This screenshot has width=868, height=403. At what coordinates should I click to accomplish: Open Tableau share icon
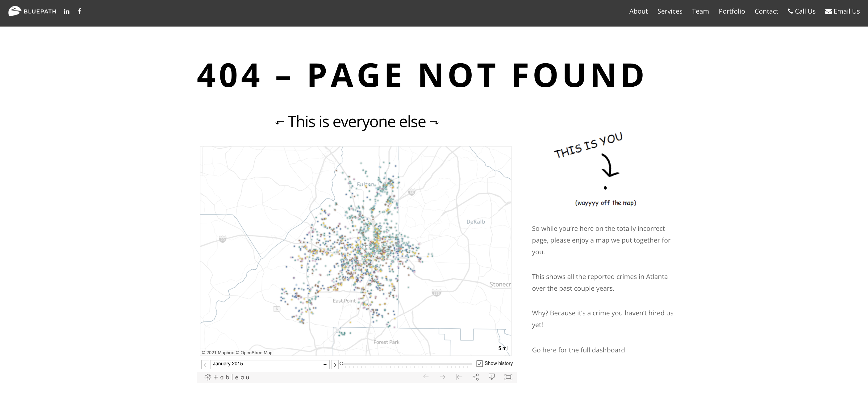click(475, 377)
